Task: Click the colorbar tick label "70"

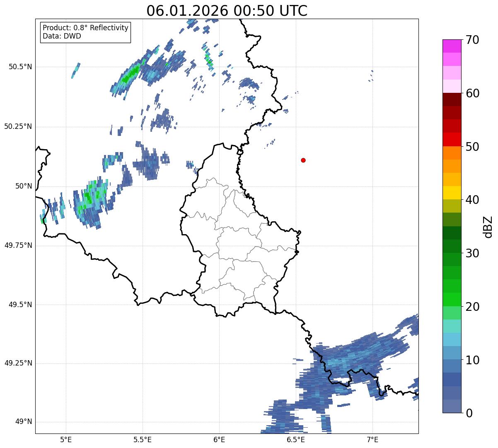Action: click(472, 40)
